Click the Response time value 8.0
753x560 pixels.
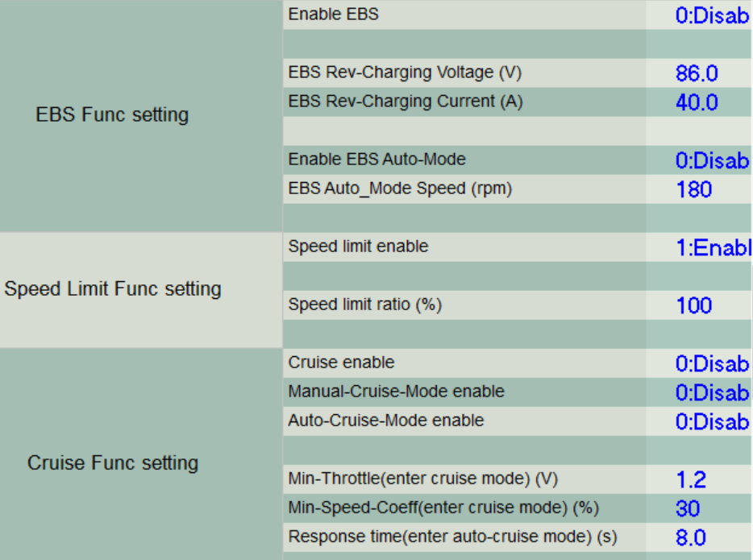[x=691, y=537]
